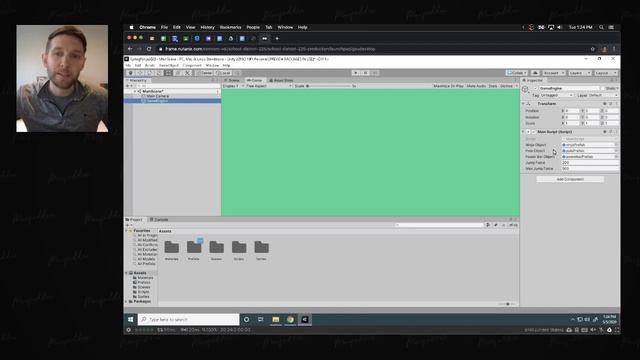The image size is (640, 360).
Task: Select the Hand tool in Unity toolbar
Action: 131,73
